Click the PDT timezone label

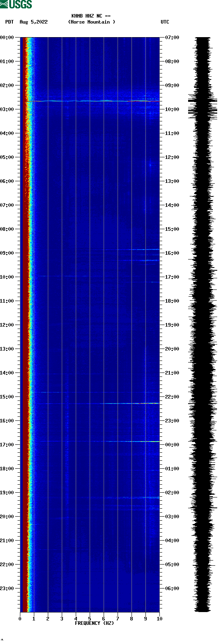coord(9,22)
